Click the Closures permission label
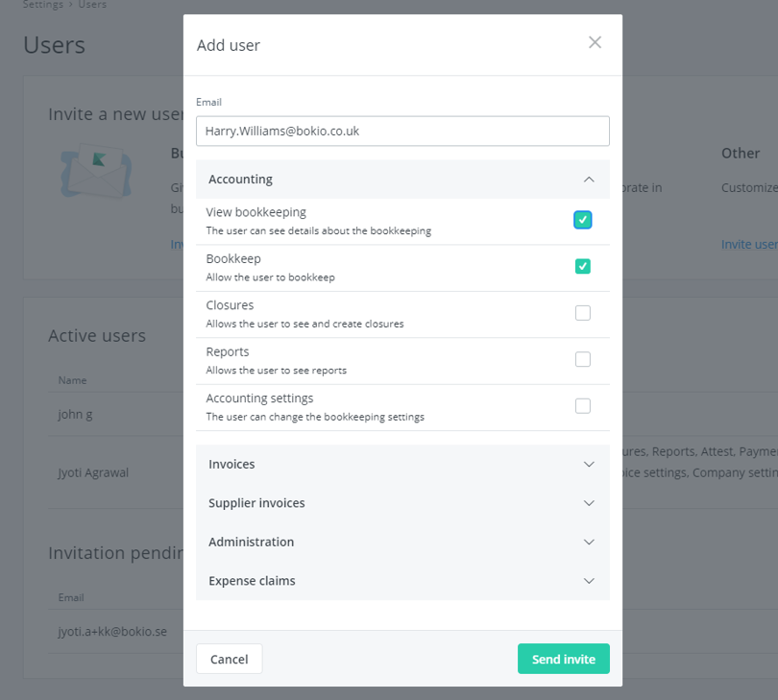The height and width of the screenshot is (700, 778). click(230, 305)
